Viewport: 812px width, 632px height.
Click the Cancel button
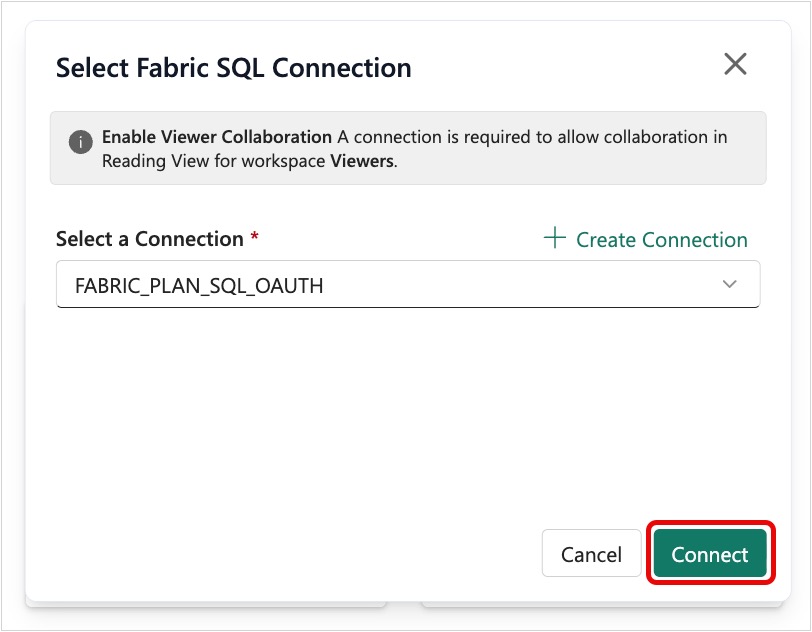(x=591, y=553)
